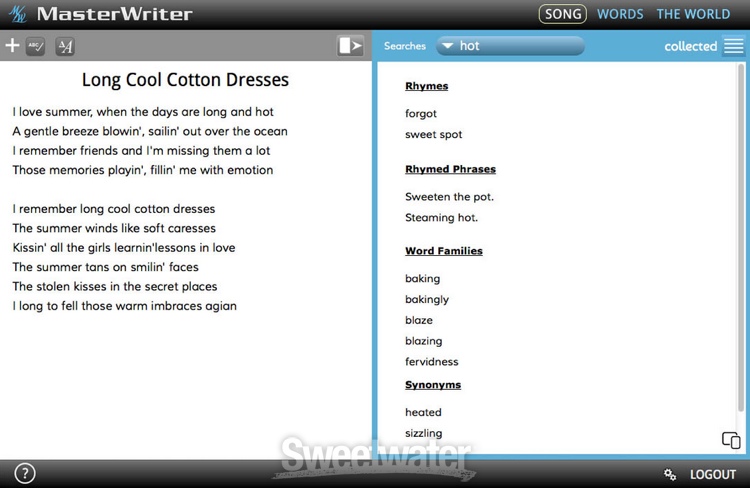
Task: Click the LOGOUT button
Action: click(712, 474)
